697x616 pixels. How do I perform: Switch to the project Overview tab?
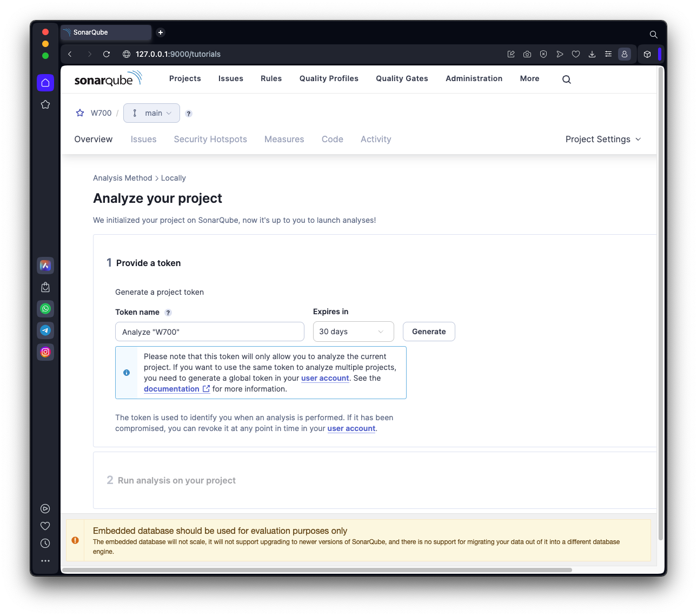tap(94, 139)
